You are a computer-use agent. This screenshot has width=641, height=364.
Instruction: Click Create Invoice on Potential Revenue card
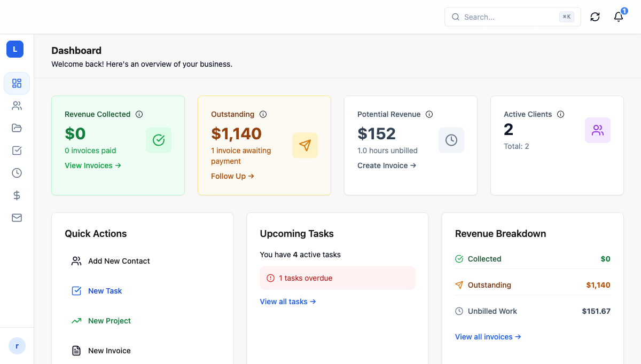pos(387,165)
